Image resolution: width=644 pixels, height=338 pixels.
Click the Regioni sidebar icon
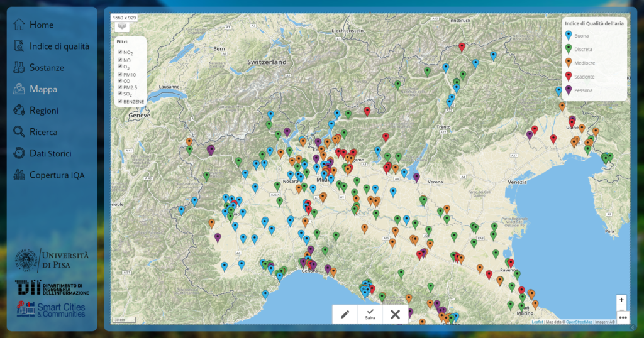click(19, 111)
